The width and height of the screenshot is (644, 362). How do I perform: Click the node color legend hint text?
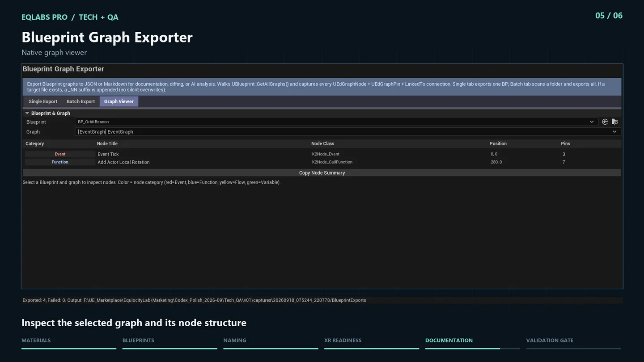[152, 182]
